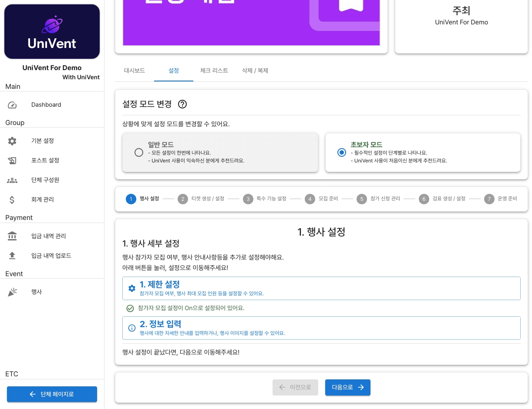Click the 행사 party popper icon

tap(12, 292)
